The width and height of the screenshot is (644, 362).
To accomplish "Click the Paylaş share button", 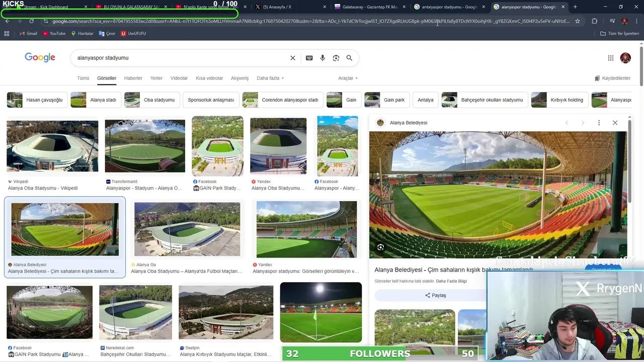I will click(x=435, y=295).
